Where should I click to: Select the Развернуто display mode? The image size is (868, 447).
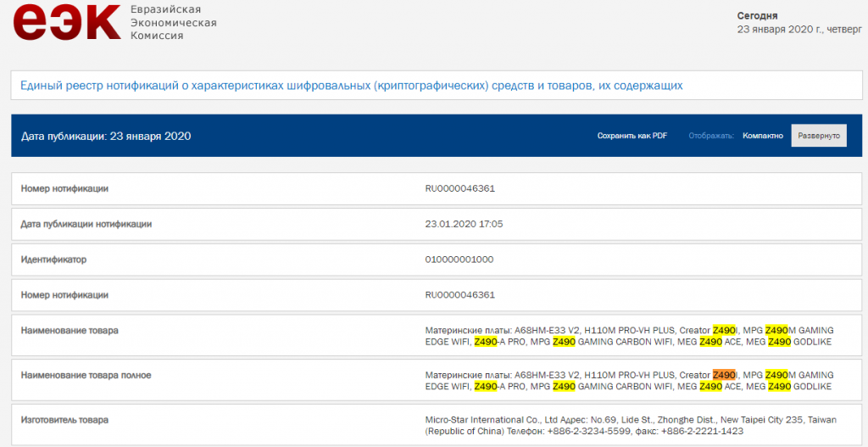click(x=819, y=136)
